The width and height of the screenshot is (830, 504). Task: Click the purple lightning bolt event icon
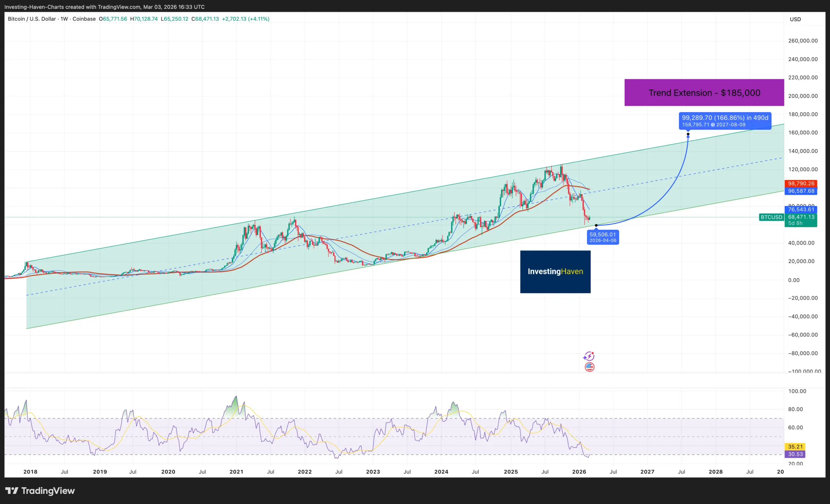pyautogui.click(x=589, y=356)
